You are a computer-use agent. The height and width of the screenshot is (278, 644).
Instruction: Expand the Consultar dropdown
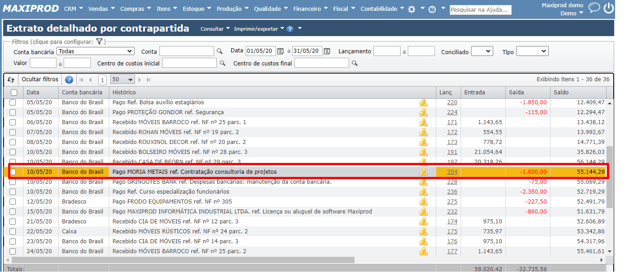215,29
